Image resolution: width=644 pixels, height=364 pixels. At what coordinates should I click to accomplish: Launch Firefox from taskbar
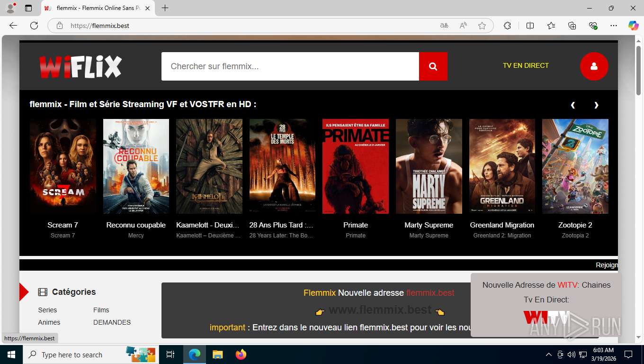[241, 355]
